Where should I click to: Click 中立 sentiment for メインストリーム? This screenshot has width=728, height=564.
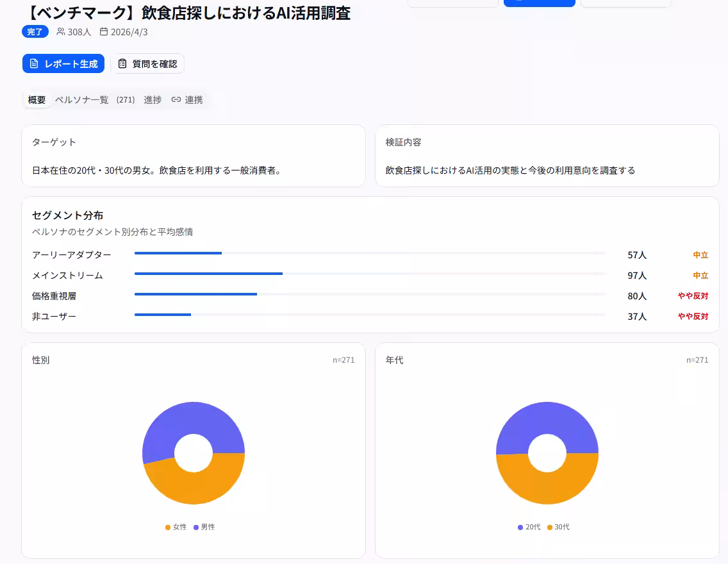[x=700, y=275]
